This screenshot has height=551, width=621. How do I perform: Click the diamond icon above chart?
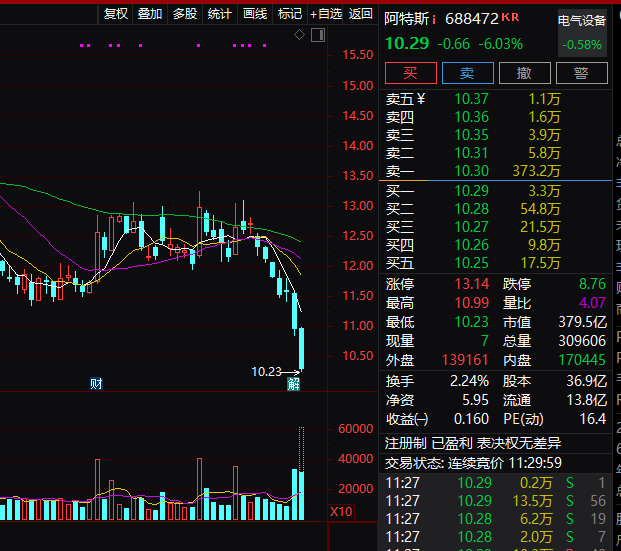coord(299,35)
